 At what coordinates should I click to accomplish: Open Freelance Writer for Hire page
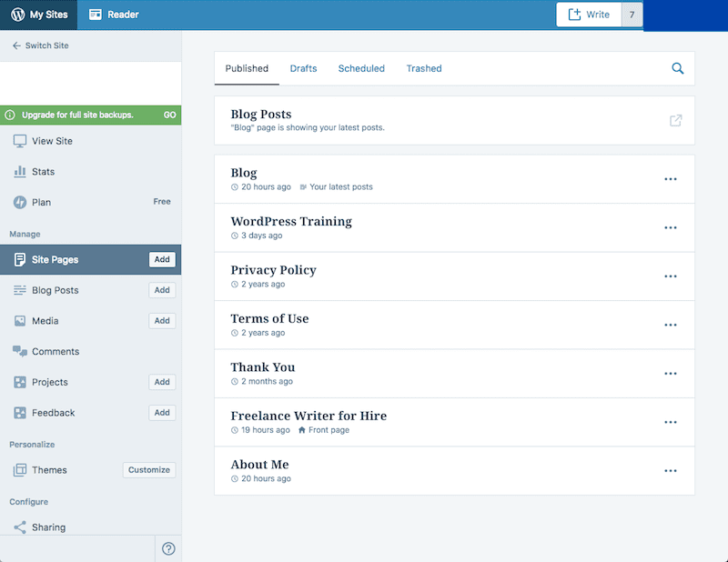click(308, 416)
